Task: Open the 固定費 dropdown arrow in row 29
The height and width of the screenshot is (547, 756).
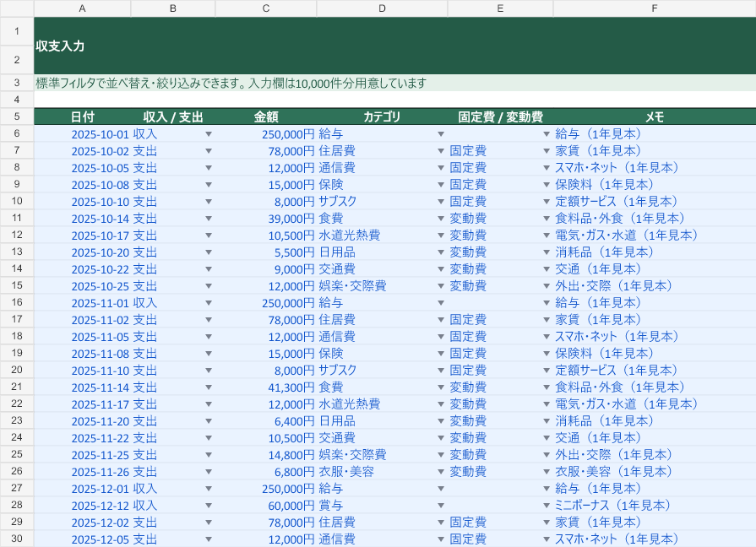Action: (547, 523)
